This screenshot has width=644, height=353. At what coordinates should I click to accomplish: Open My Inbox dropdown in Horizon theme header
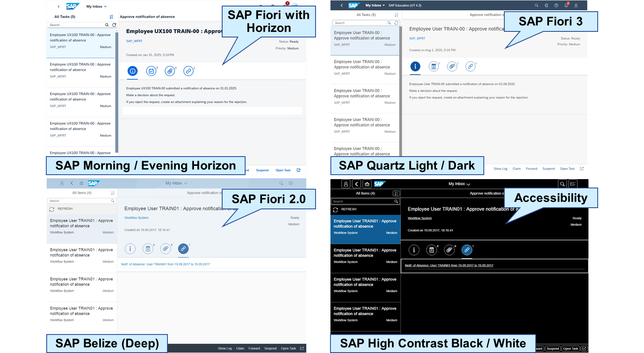tap(97, 6)
